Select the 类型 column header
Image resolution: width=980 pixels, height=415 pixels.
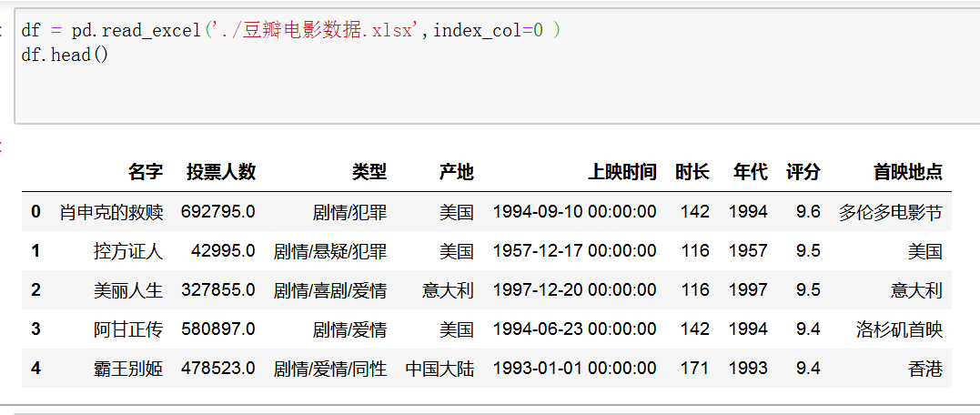coord(369,172)
